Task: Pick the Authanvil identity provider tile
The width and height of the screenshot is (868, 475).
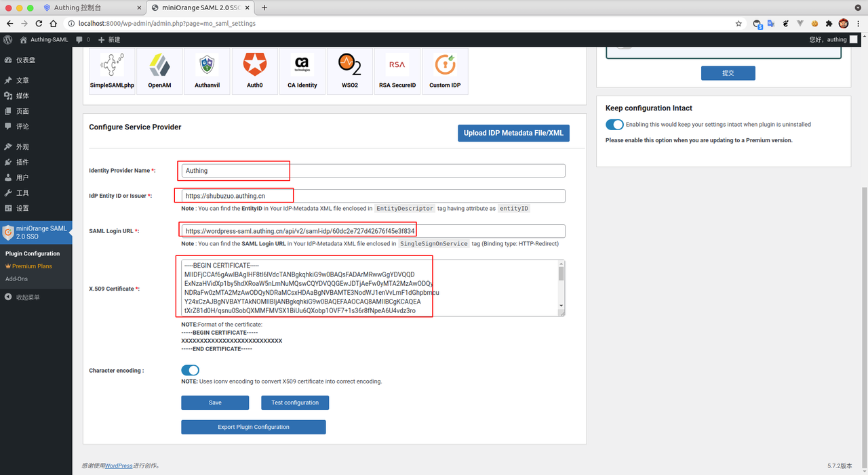Action: (207, 70)
